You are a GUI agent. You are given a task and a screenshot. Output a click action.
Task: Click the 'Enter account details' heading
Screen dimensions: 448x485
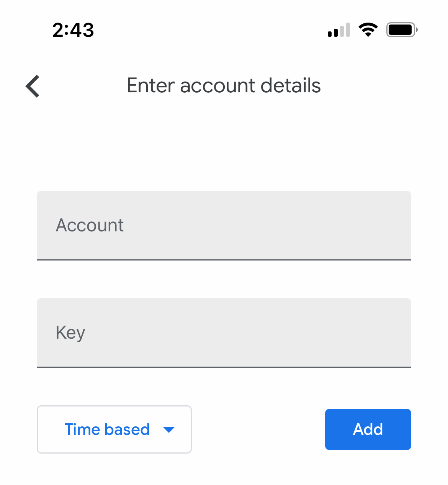tap(224, 85)
